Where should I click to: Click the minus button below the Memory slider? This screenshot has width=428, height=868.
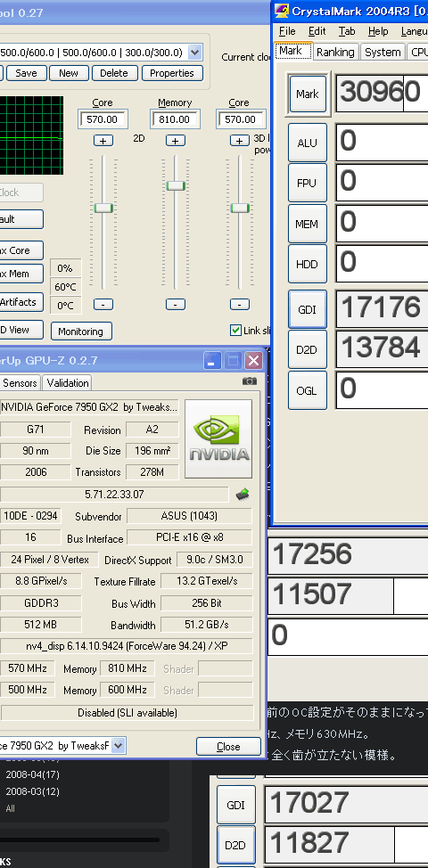point(175,305)
